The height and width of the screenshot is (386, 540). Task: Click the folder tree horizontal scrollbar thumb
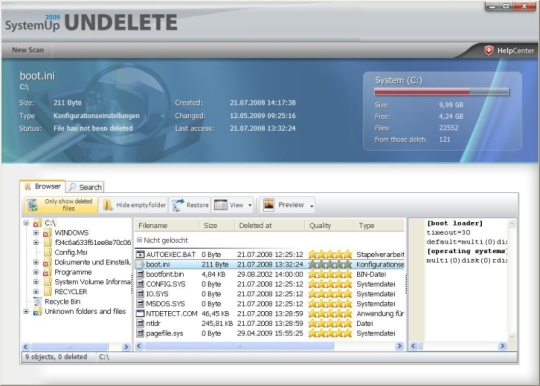point(69,347)
